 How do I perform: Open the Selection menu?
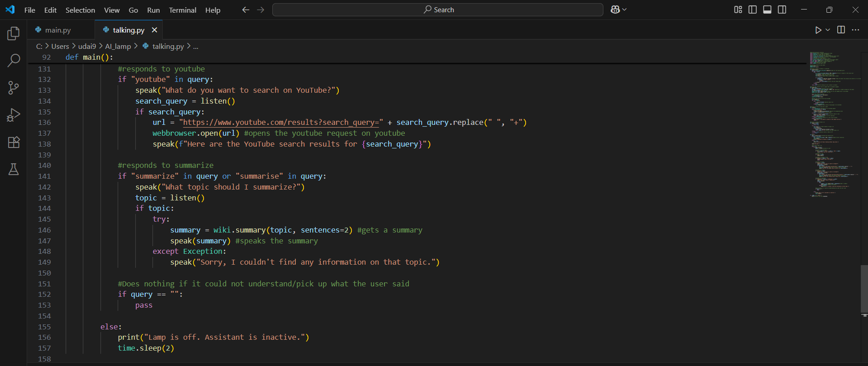point(80,10)
